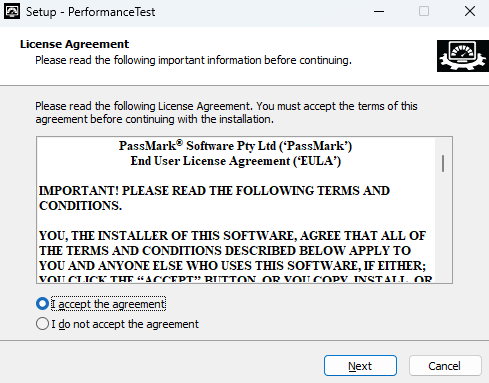Click the Next button
The image size is (489, 383).
360,366
